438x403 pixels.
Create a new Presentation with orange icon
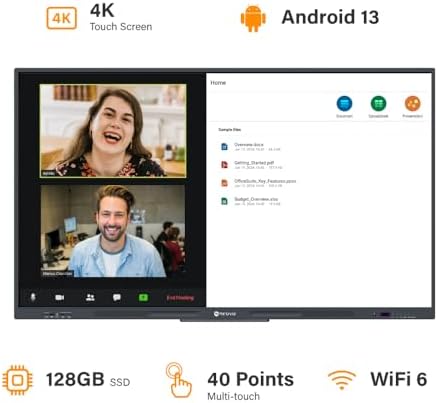[412, 103]
